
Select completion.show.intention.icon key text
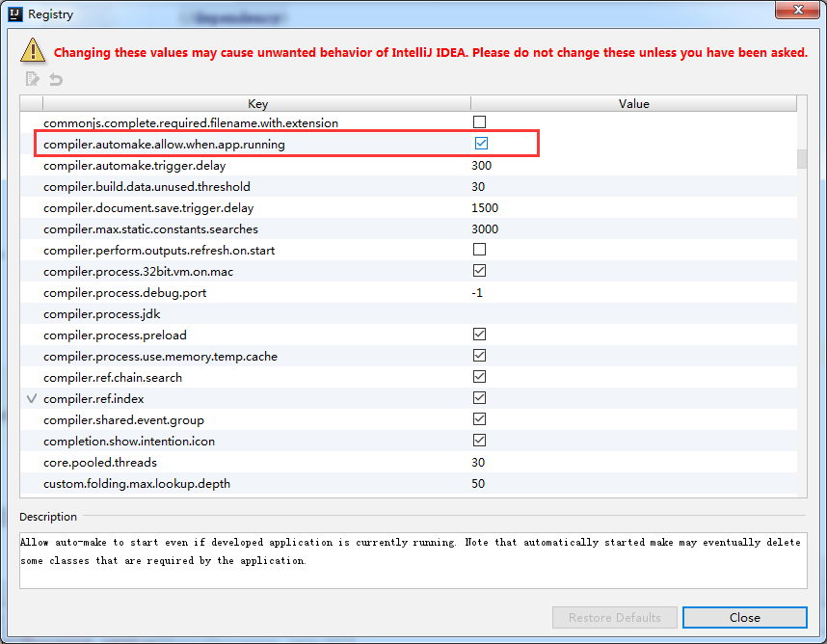coord(129,441)
